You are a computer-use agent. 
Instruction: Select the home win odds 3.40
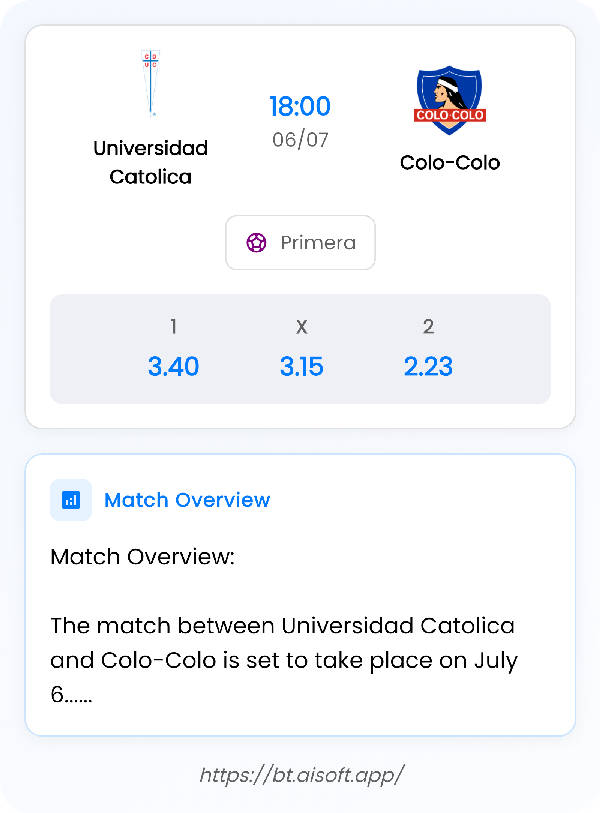click(x=173, y=366)
